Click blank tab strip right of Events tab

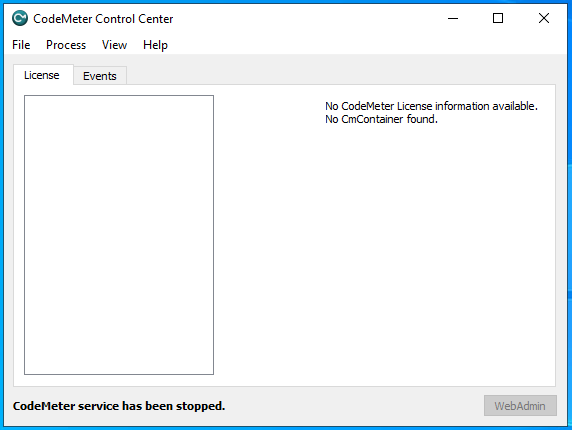341,75
